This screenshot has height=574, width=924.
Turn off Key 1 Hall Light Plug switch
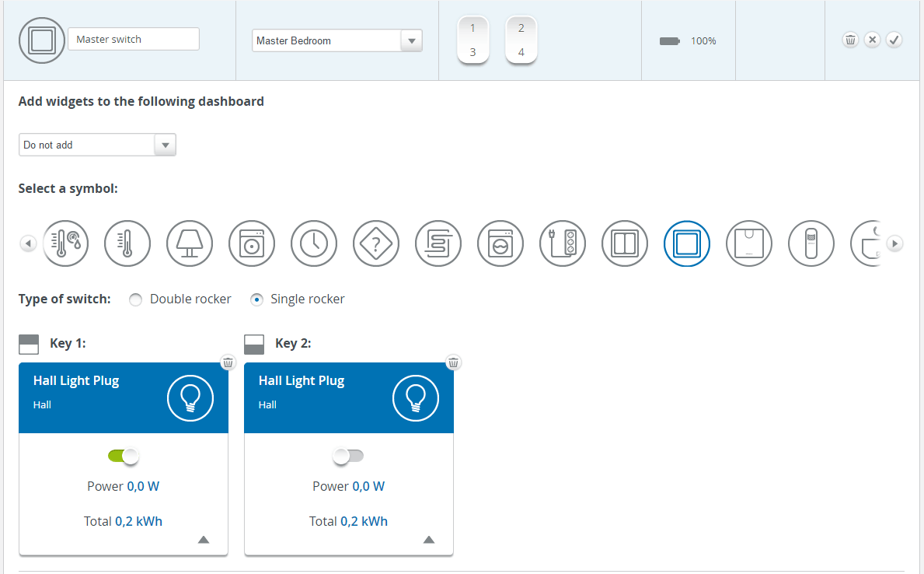[x=123, y=457]
